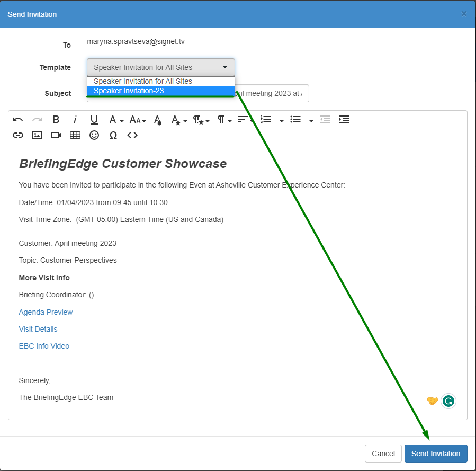Viewport: 476px width, 471px height.
Task: Click the 'Sincerely,' closing line
Action: coord(34,380)
